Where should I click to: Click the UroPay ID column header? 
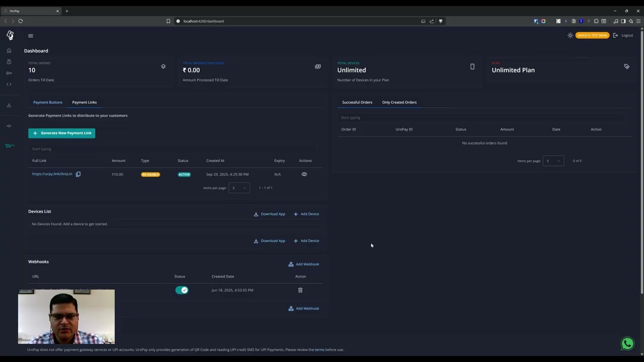click(404, 129)
